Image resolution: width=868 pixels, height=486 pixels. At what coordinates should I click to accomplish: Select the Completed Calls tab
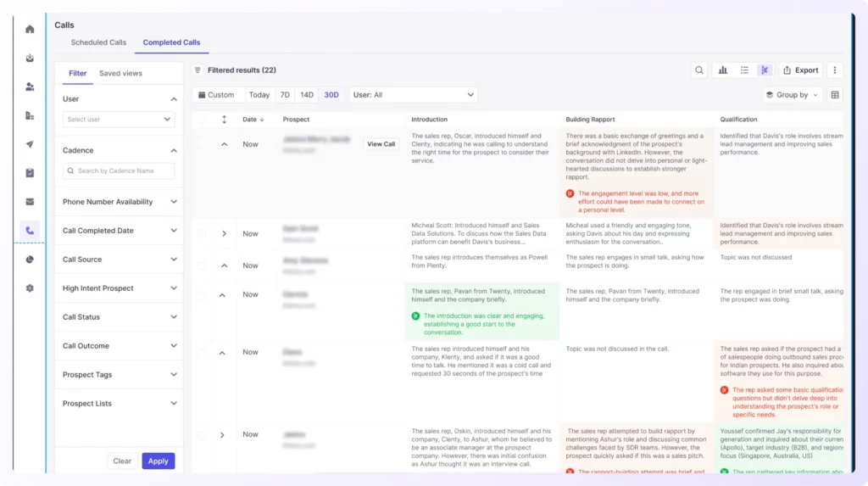pyautogui.click(x=171, y=42)
